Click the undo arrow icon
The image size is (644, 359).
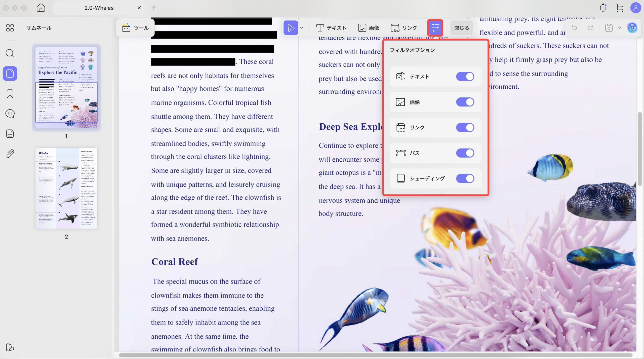574,28
